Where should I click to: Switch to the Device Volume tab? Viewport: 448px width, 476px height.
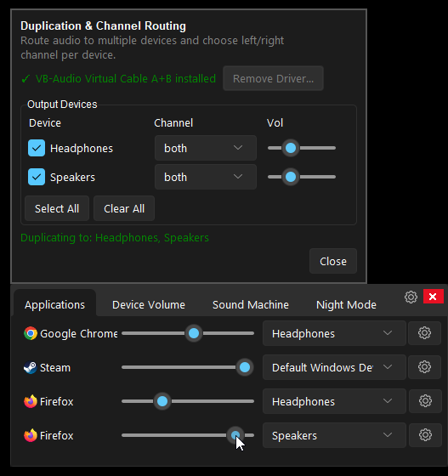149,305
